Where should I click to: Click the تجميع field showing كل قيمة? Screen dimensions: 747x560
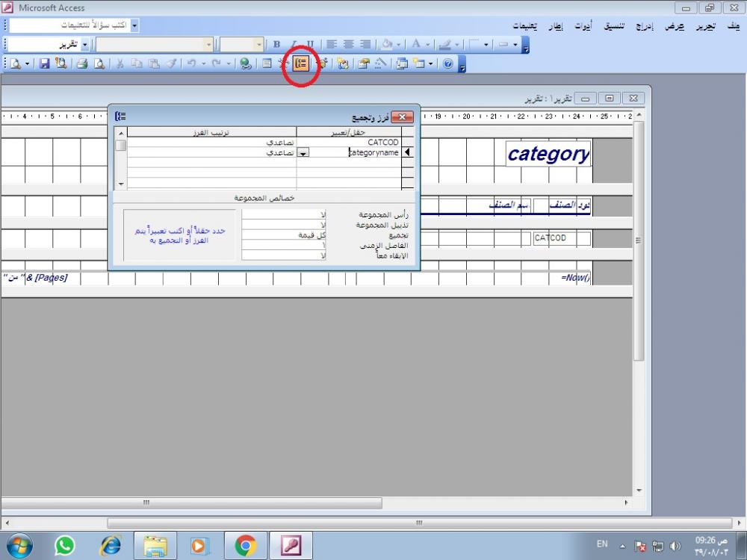click(284, 235)
